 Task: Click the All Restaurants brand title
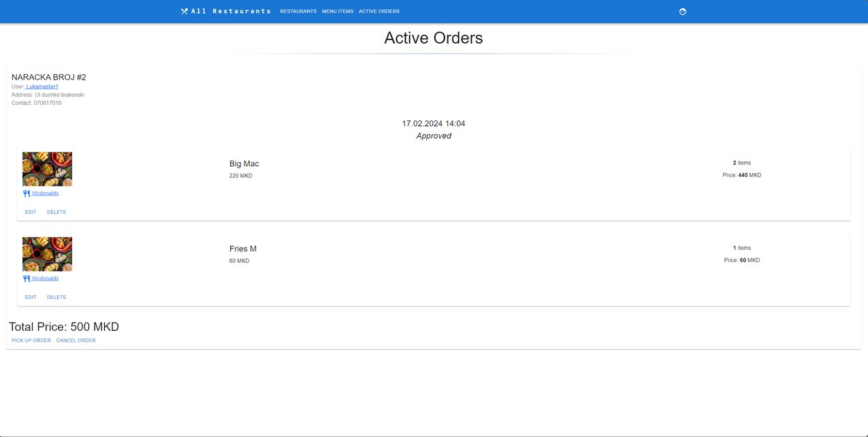(231, 12)
